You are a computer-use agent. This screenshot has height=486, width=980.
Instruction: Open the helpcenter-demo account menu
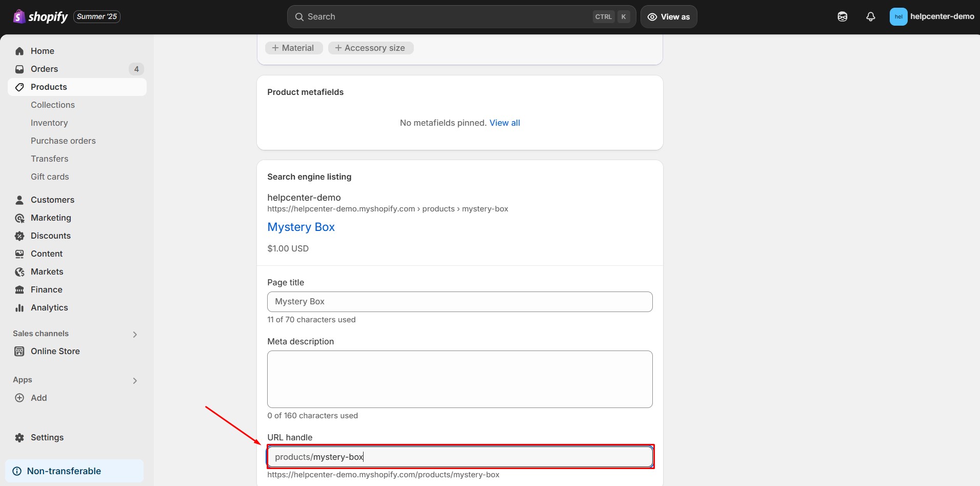point(931,16)
